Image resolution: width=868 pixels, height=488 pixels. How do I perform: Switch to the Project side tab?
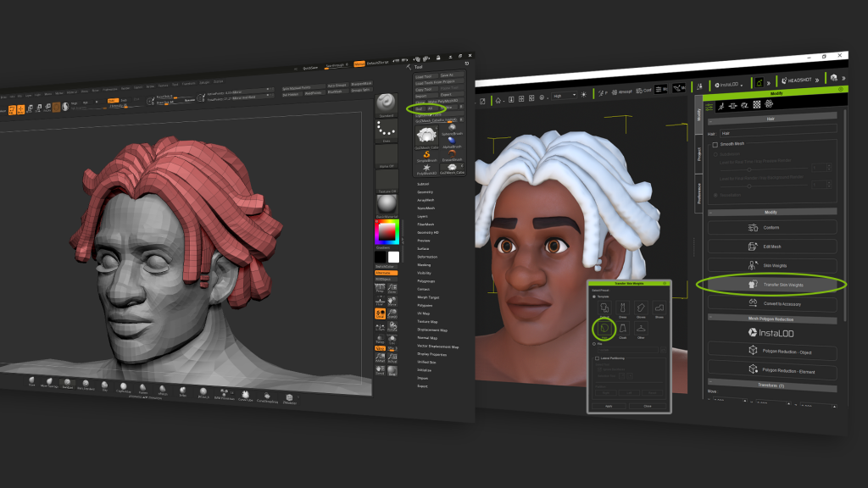pyautogui.click(x=698, y=153)
